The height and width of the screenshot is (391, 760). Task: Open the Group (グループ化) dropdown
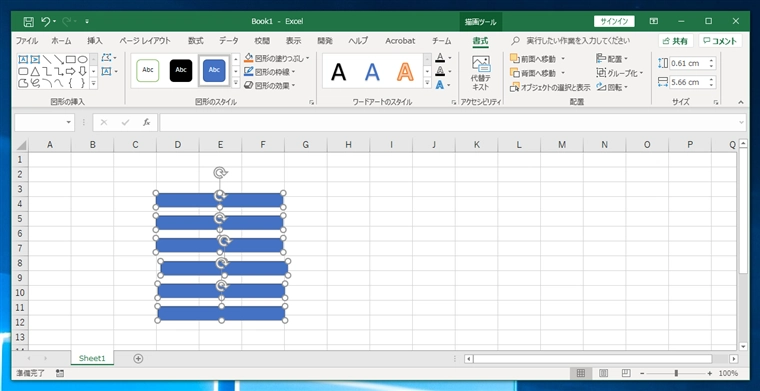coord(619,73)
